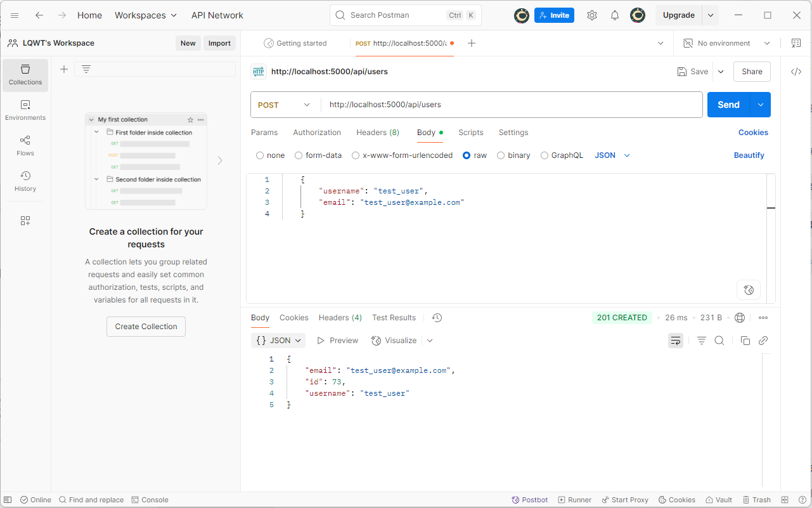Click the Search Postman field
Viewport: 812px width, 508px height.
(406, 15)
